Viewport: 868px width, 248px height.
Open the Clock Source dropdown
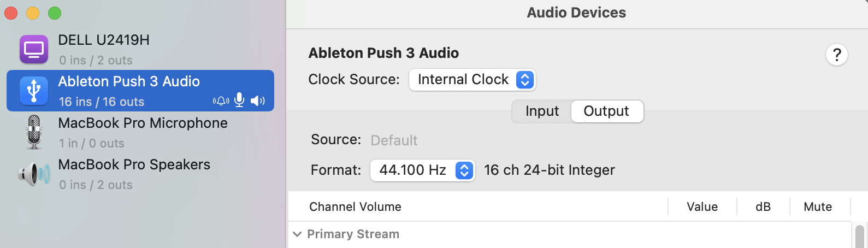pyautogui.click(x=472, y=80)
